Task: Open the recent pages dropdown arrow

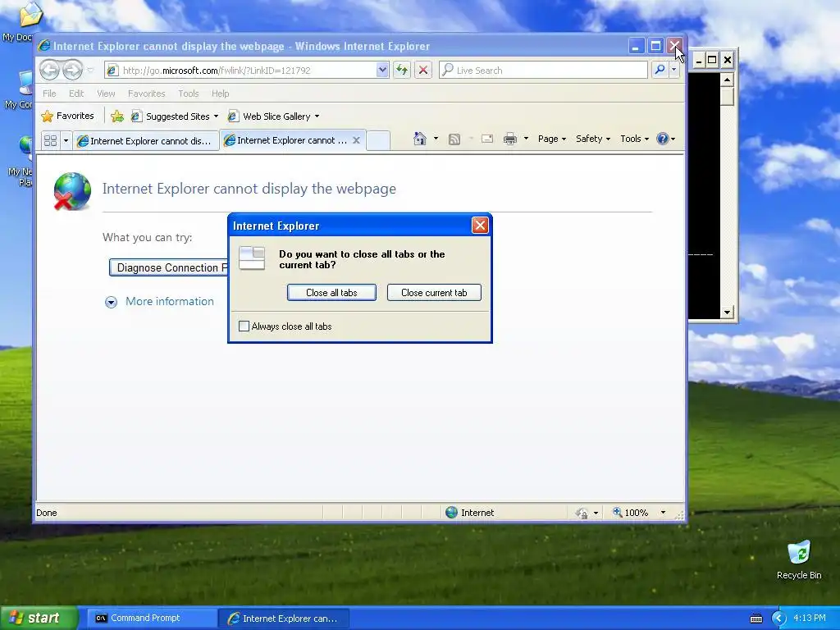Action: click(90, 71)
